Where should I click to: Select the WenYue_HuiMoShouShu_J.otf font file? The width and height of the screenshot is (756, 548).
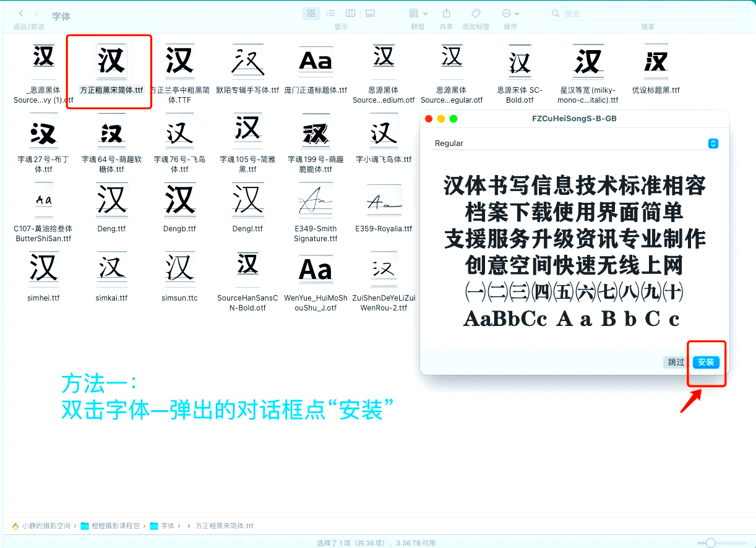click(316, 282)
